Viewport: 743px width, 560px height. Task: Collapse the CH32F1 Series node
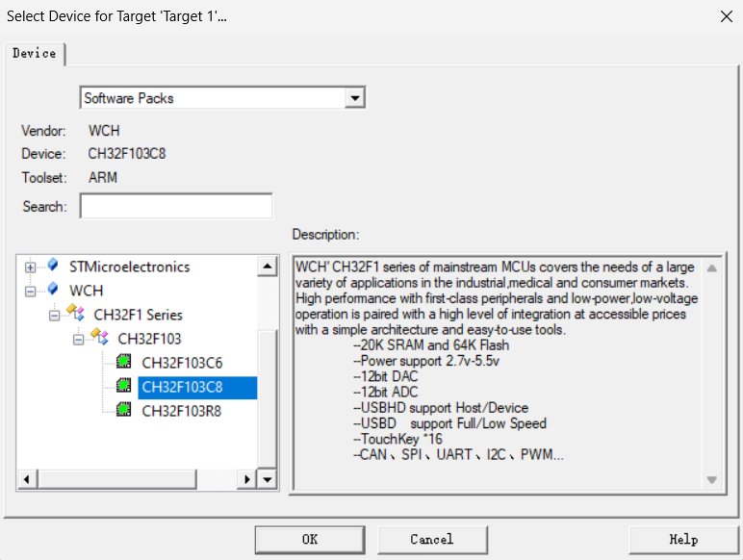(55, 315)
